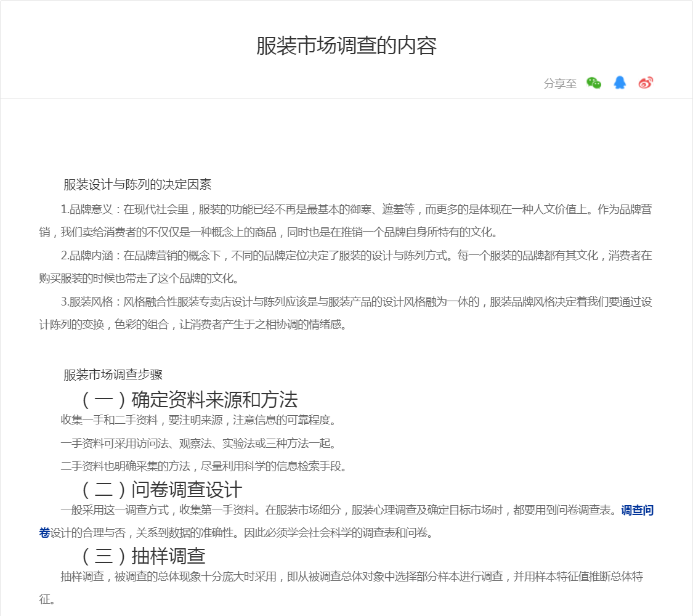Open the 调查问卷 hyperlink
The height and width of the screenshot is (616, 693).
(637, 510)
